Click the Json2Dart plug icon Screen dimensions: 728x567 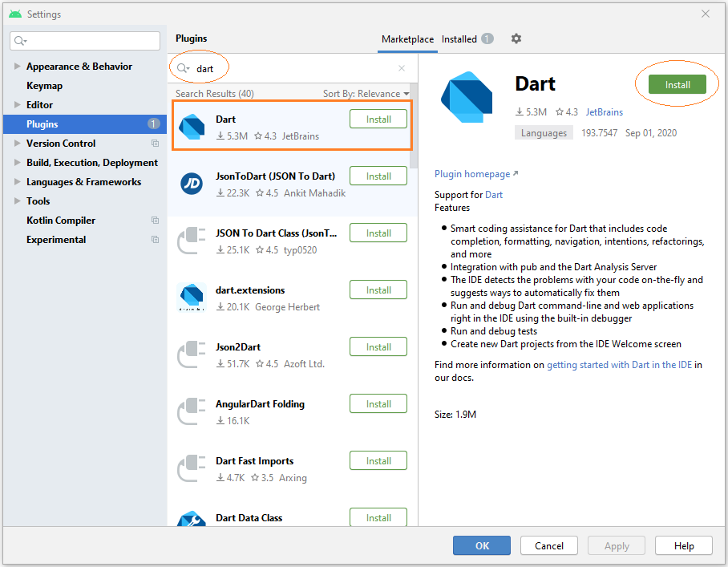pyautogui.click(x=192, y=354)
